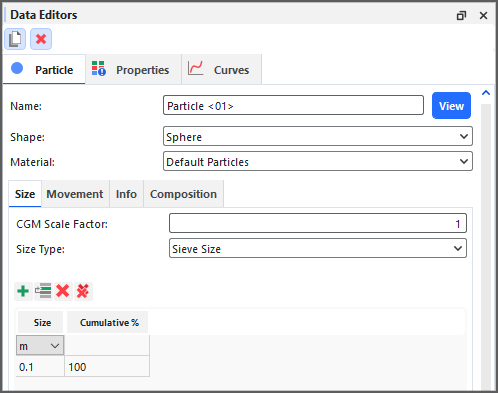The width and height of the screenshot is (498, 393).
Task: Switch to the Movement sub-tab
Action: 75,194
